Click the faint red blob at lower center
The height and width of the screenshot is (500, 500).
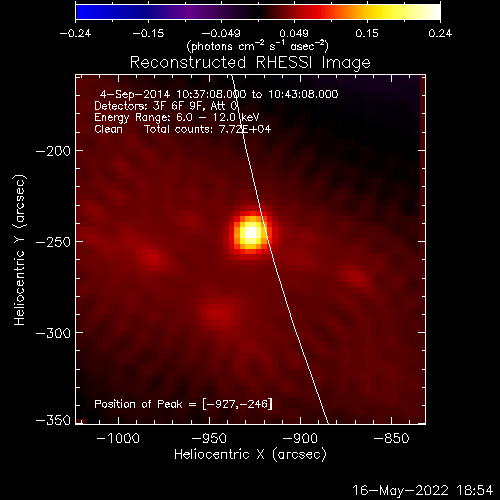click(x=218, y=313)
